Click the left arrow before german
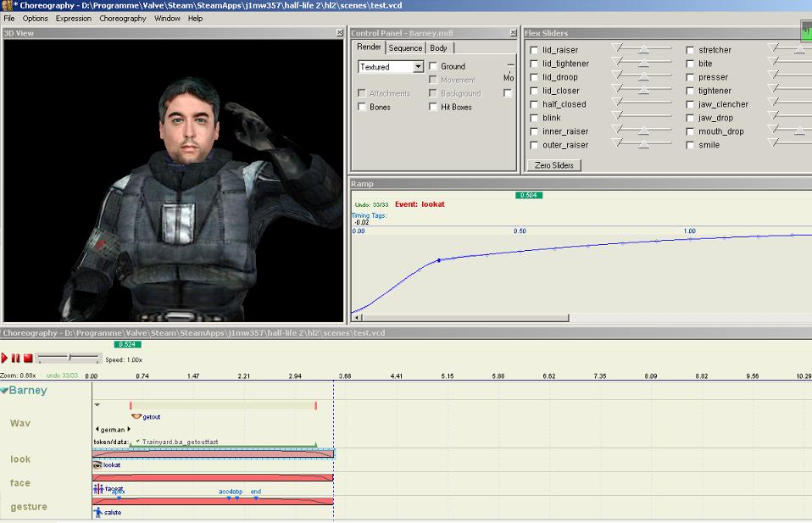The image size is (812, 523). [97, 429]
